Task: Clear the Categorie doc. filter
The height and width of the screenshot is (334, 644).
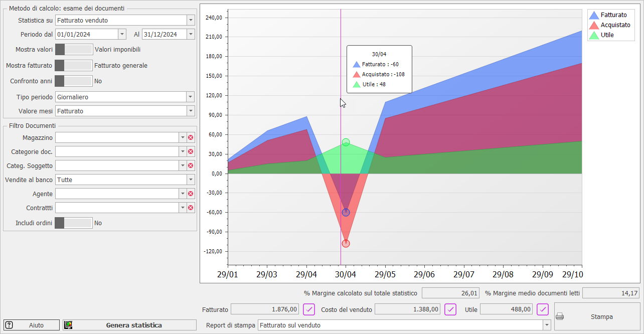Action: 190,151
